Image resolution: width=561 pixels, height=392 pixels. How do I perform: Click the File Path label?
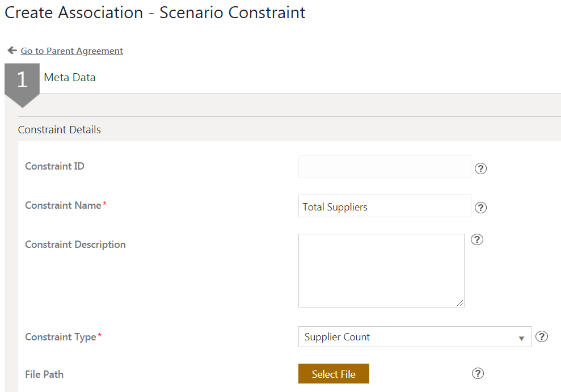coord(44,374)
